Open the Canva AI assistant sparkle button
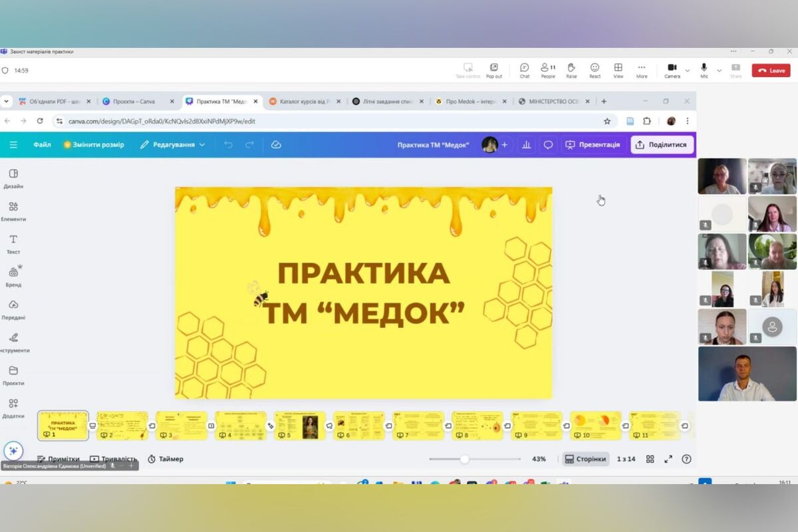Image resolution: width=798 pixels, height=532 pixels. pyautogui.click(x=13, y=450)
